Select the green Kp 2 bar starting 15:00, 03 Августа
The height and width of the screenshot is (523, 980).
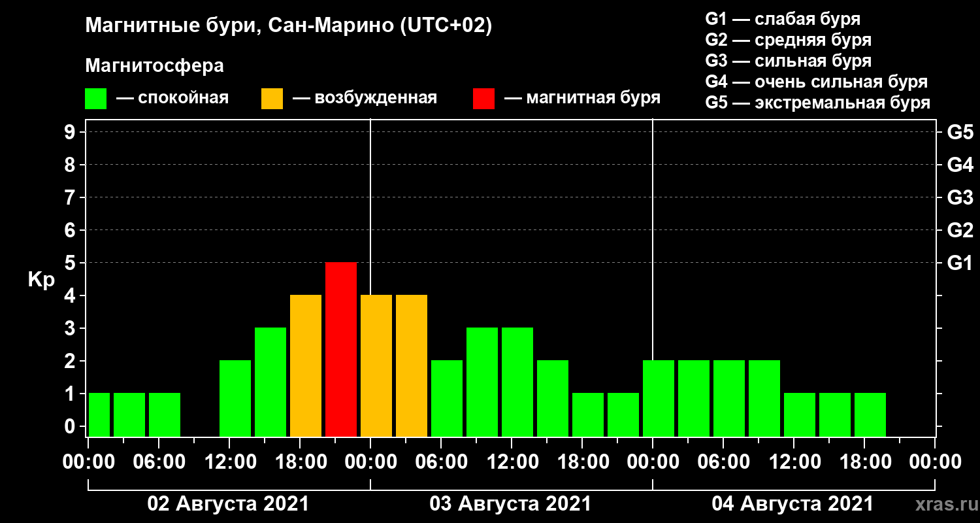(x=553, y=398)
